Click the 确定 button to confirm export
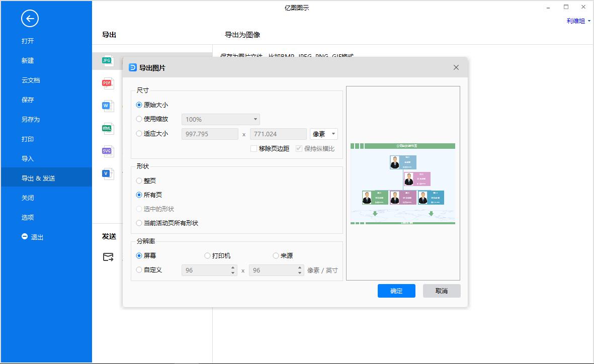The width and height of the screenshot is (594, 364). coord(396,291)
